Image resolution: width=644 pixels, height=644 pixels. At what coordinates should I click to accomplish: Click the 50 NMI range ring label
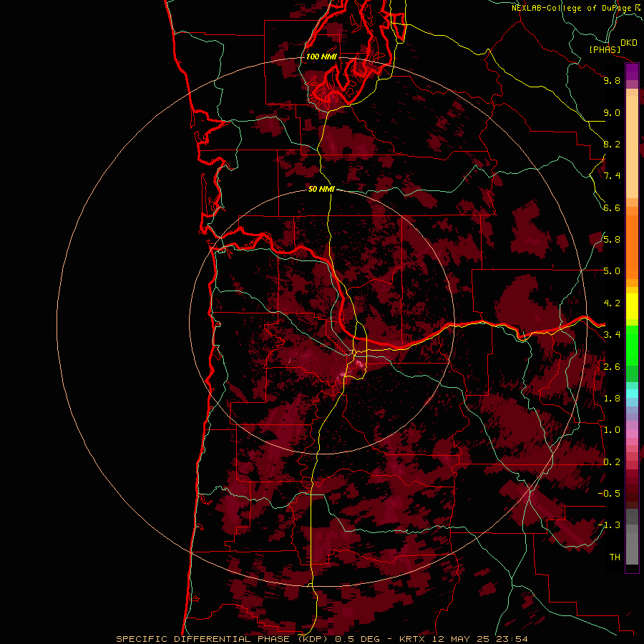pyautogui.click(x=321, y=189)
